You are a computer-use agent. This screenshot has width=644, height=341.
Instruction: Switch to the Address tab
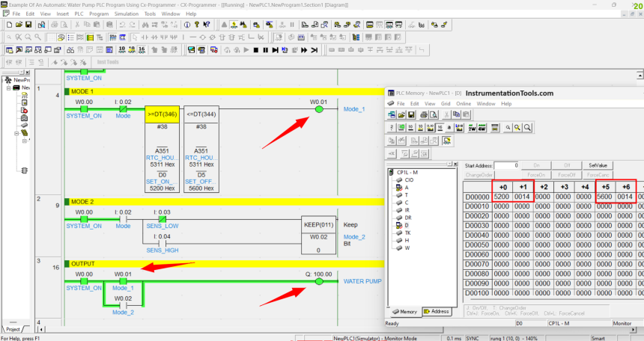pyautogui.click(x=436, y=311)
